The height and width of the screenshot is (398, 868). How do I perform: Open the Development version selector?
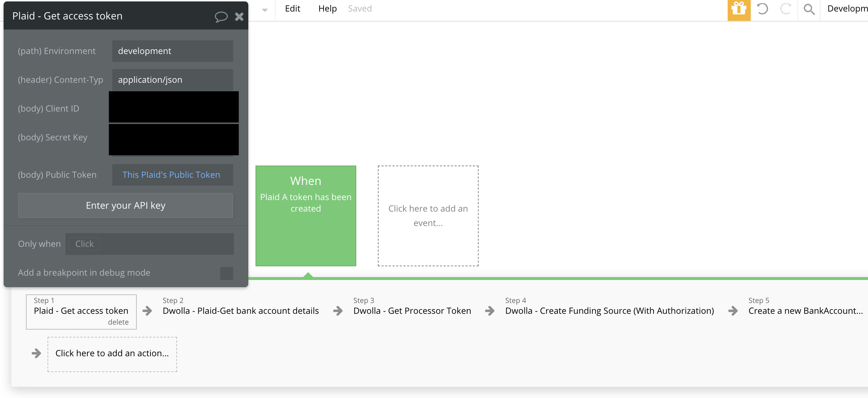coord(847,9)
